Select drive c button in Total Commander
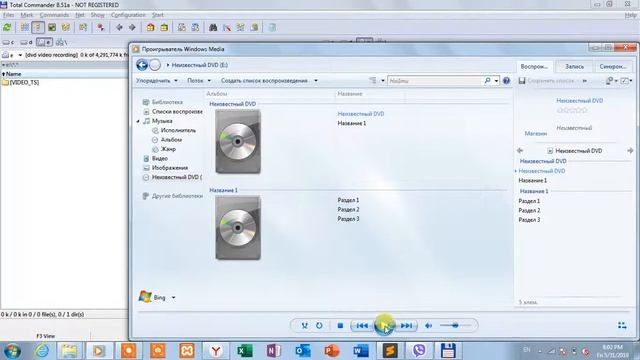This screenshot has width=640, height=360. coord(8,42)
